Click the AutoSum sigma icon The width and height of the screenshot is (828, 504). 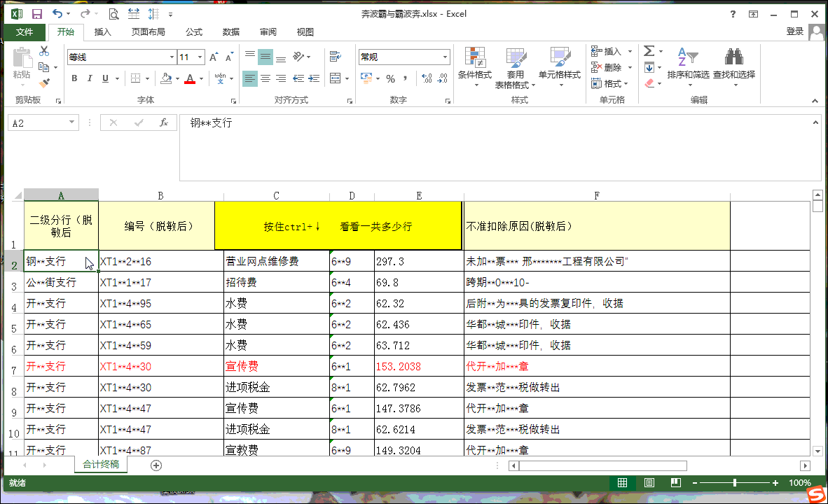[649, 51]
